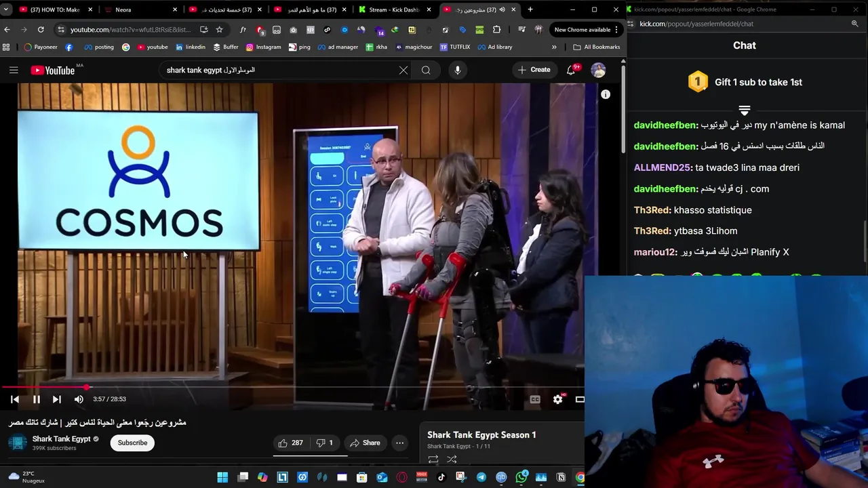This screenshot has height=488, width=868.
Task: Switch player to theater mode
Action: (580, 399)
